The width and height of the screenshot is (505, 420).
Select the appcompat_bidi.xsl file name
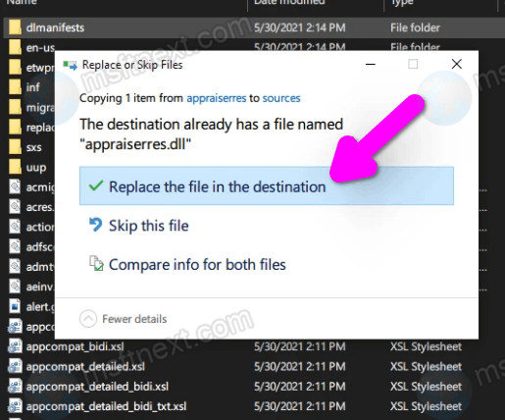click(x=76, y=346)
